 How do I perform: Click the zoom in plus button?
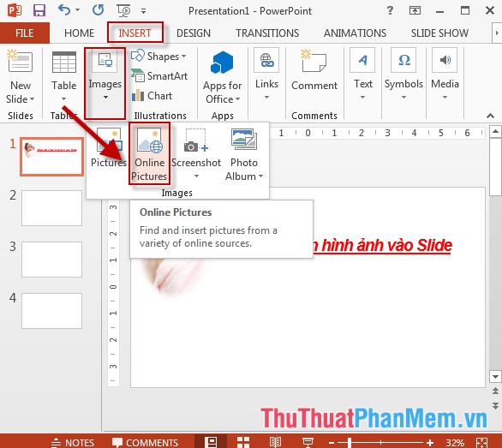pos(430,443)
